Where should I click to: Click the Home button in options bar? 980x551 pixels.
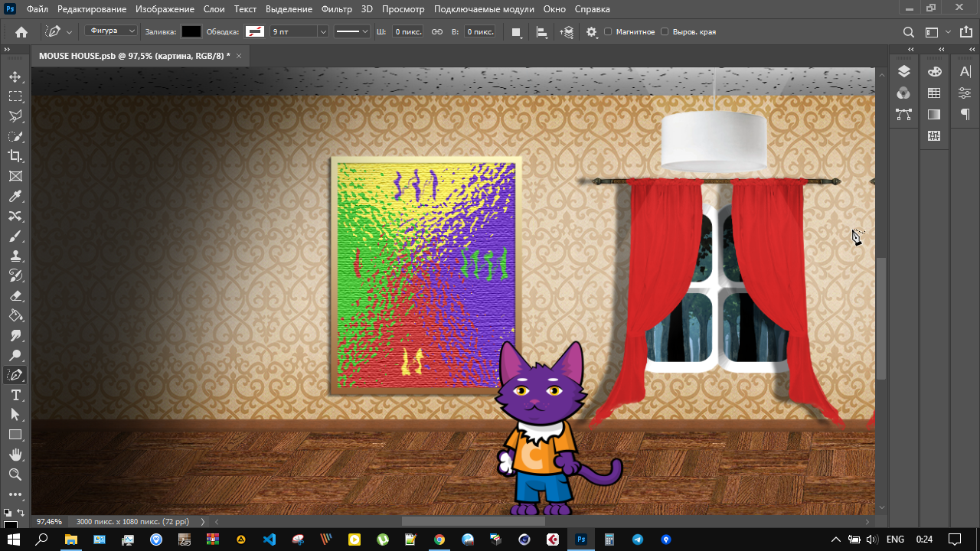click(x=21, y=32)
